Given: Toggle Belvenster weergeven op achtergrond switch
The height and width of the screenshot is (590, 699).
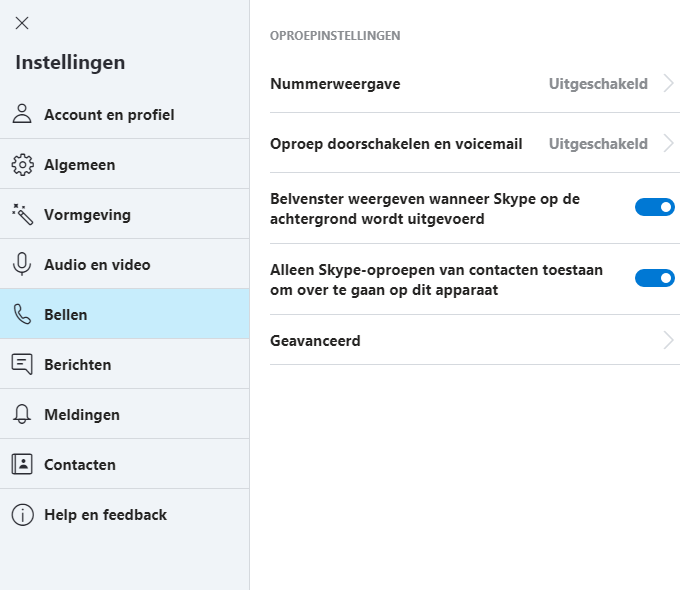Looking at the screenshot, I should [655, 207].
